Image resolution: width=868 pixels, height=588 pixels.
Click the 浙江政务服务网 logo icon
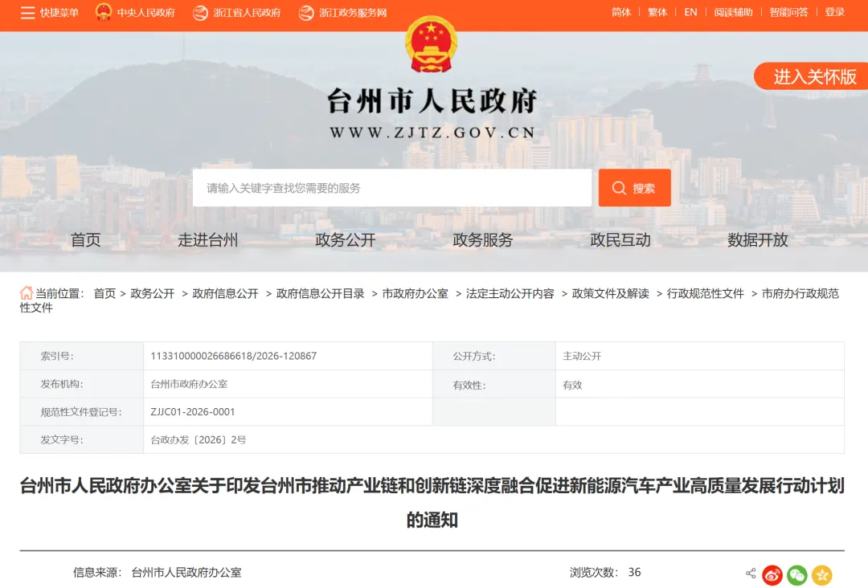pos(306,13)
